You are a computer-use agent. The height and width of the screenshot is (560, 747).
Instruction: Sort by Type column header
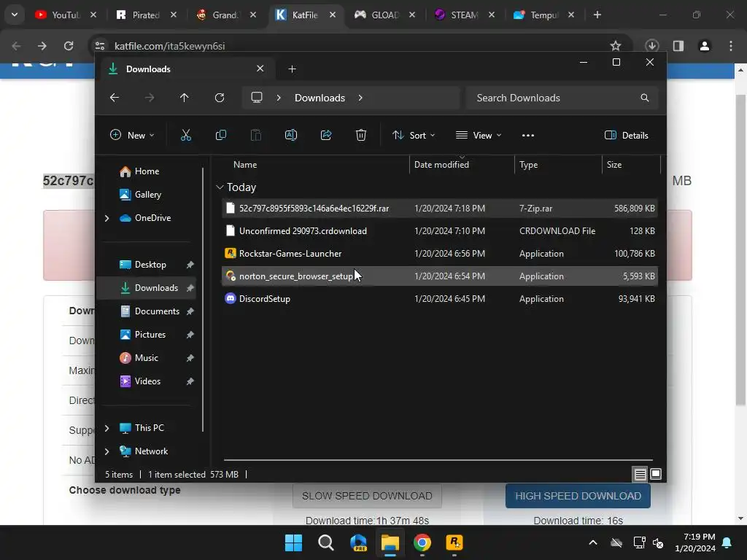click(x=558, y=165)
